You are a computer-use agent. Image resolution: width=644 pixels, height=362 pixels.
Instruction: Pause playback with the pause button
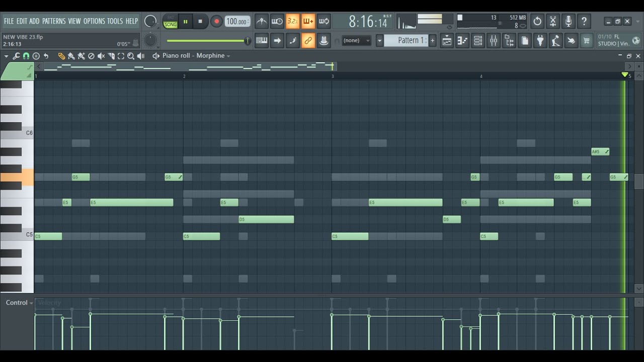(x=185, y=22)
